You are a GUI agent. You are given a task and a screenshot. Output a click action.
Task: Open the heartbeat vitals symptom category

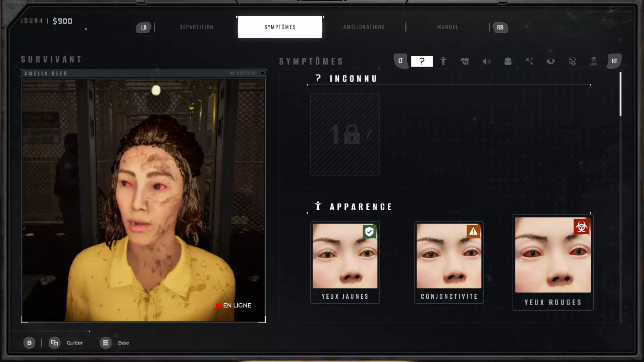point(465,61)
